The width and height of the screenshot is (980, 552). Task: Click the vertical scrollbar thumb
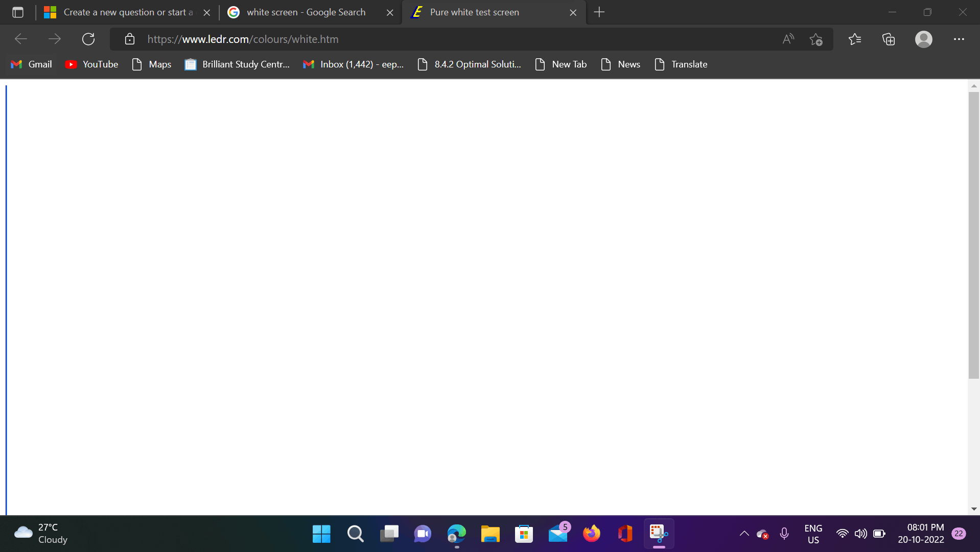pos(974,235)
